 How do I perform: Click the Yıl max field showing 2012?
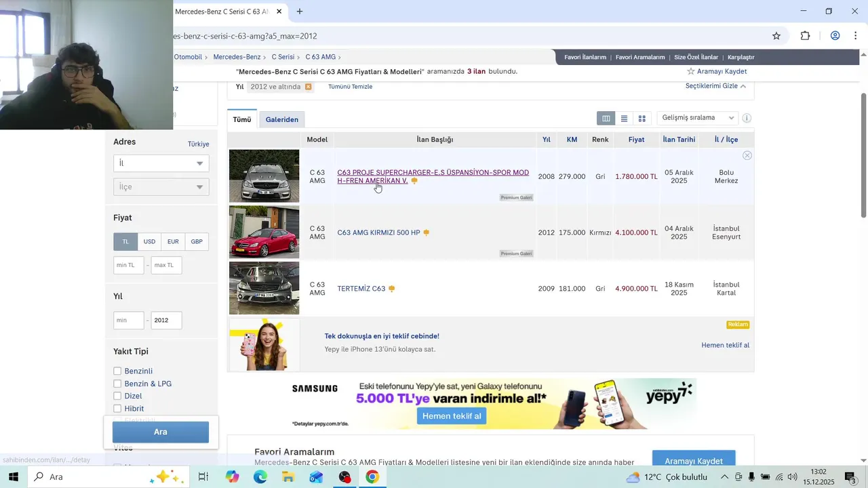click(x=166, y=321)
